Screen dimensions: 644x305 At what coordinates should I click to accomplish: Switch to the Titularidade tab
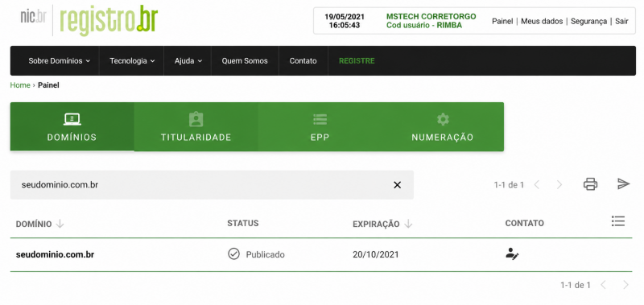click(196, 126)
